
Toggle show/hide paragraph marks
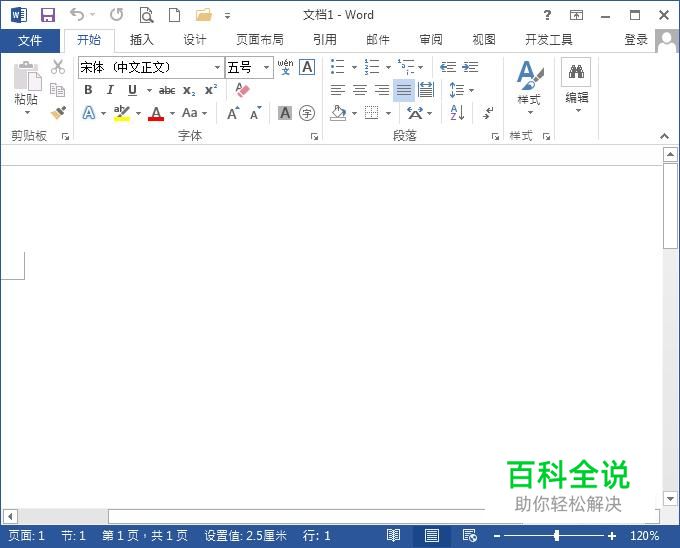(x=488, y=113)
